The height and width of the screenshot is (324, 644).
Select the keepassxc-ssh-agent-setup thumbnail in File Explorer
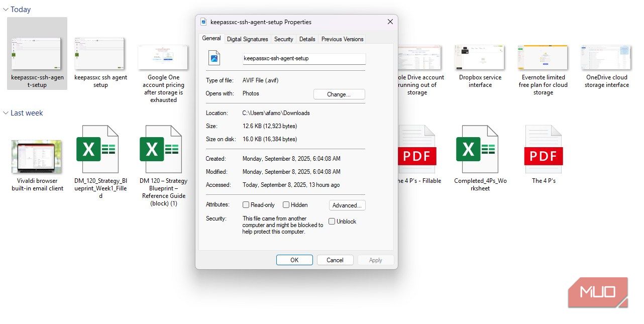click(37, 54)
